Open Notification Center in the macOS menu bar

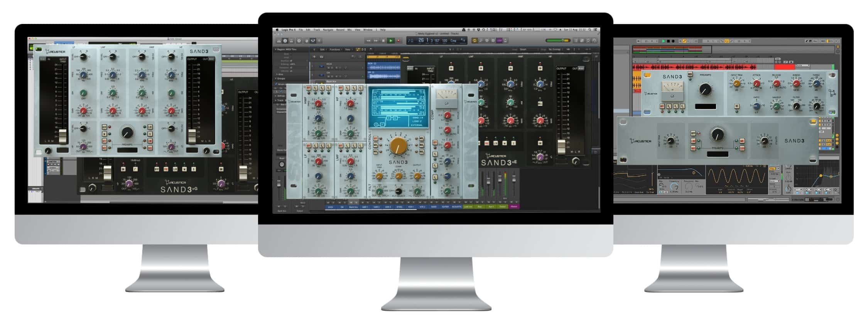(596, 30)
